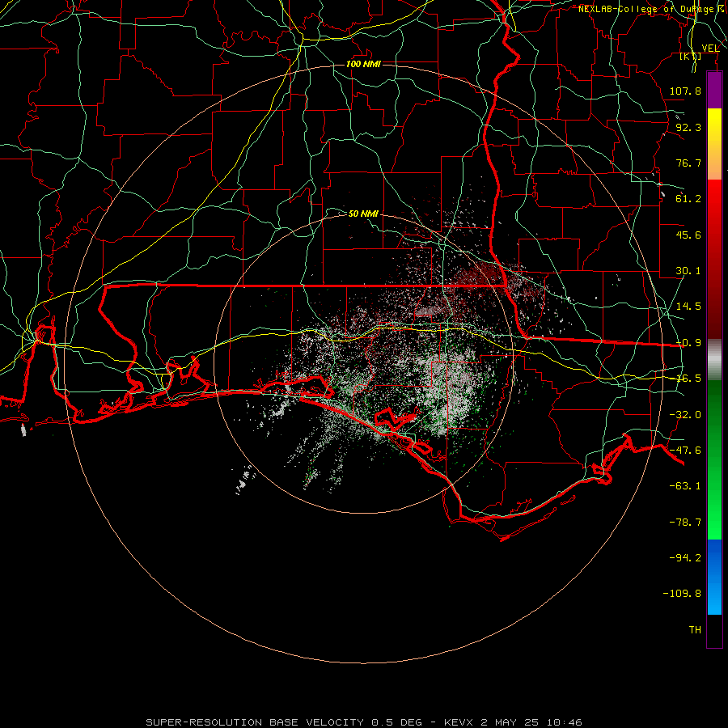Click the 107.8 velocity scale value
This screenshot has height=728, width=728.
[x=685, y=91]
